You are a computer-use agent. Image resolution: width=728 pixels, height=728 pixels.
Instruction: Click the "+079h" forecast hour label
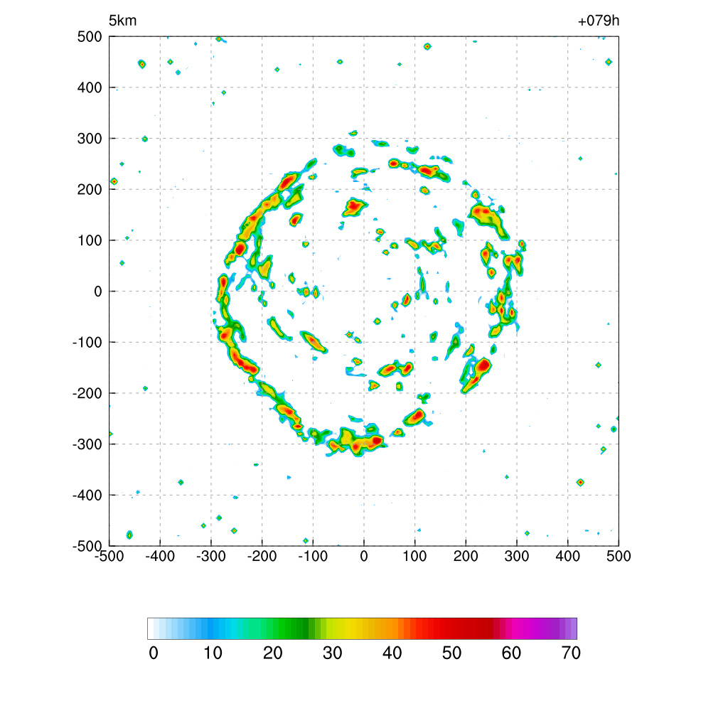pyautogui.click(x=599, y=21)
